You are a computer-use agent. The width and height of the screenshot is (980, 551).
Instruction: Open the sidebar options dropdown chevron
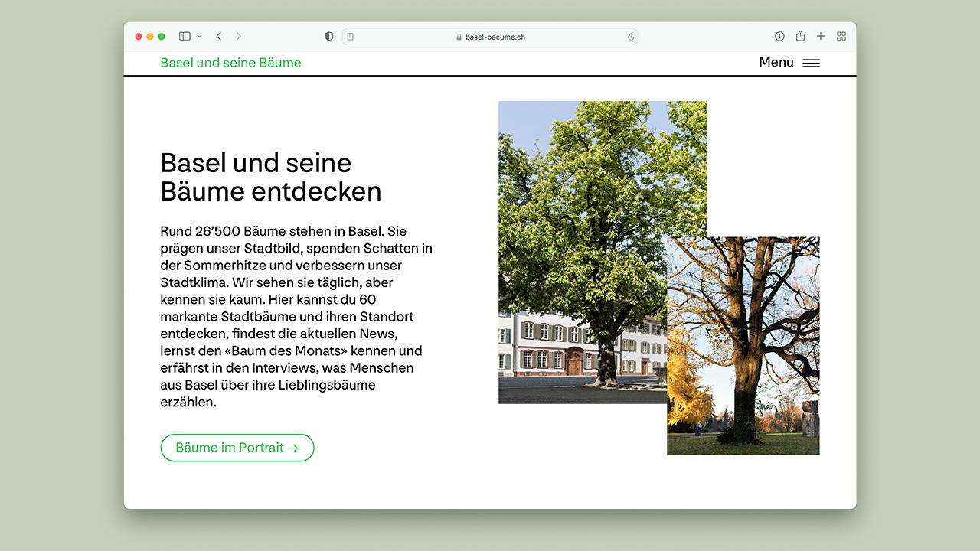click(200, 36)
